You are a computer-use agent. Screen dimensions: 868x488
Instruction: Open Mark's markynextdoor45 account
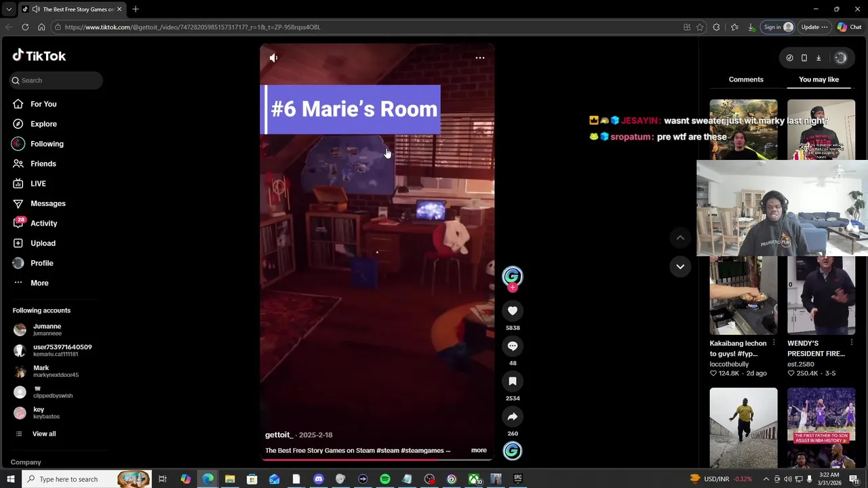[47, 371]
